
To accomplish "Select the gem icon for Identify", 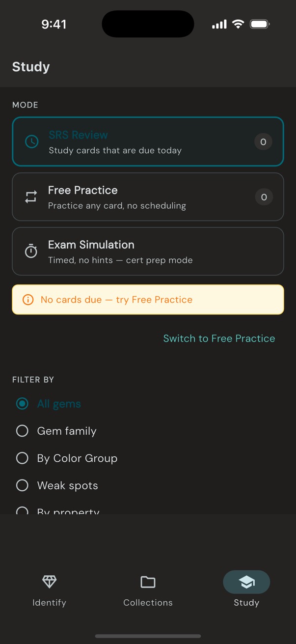I will tap(49, 582).
